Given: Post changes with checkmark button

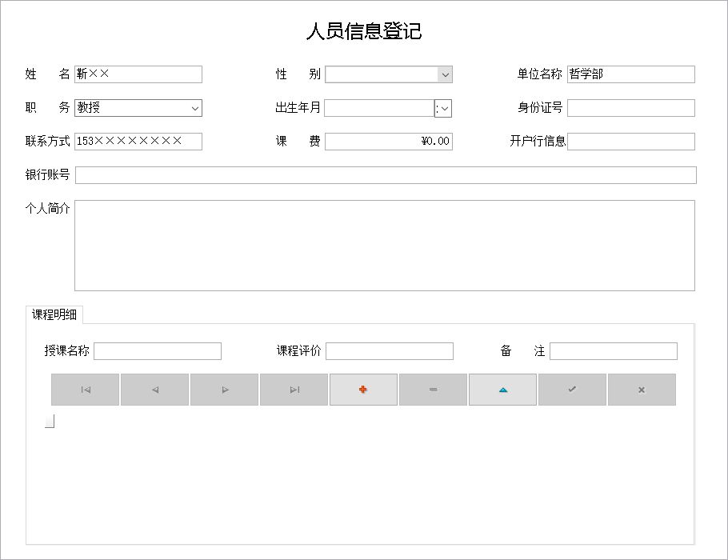Looking at the screenshot, I should pyautogui.click(x=573, y=390).
